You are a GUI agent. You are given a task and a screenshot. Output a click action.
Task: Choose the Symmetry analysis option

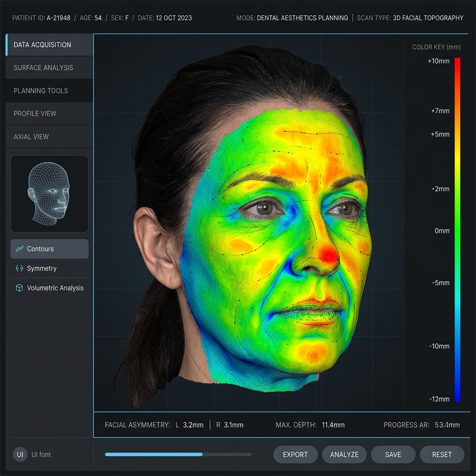coord(49,268)
